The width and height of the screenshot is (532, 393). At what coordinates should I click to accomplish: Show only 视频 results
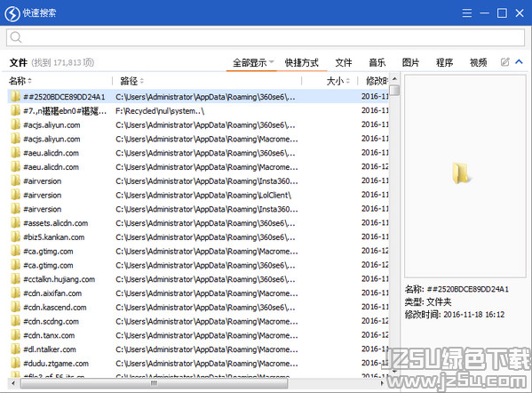[x=479, y=62]
